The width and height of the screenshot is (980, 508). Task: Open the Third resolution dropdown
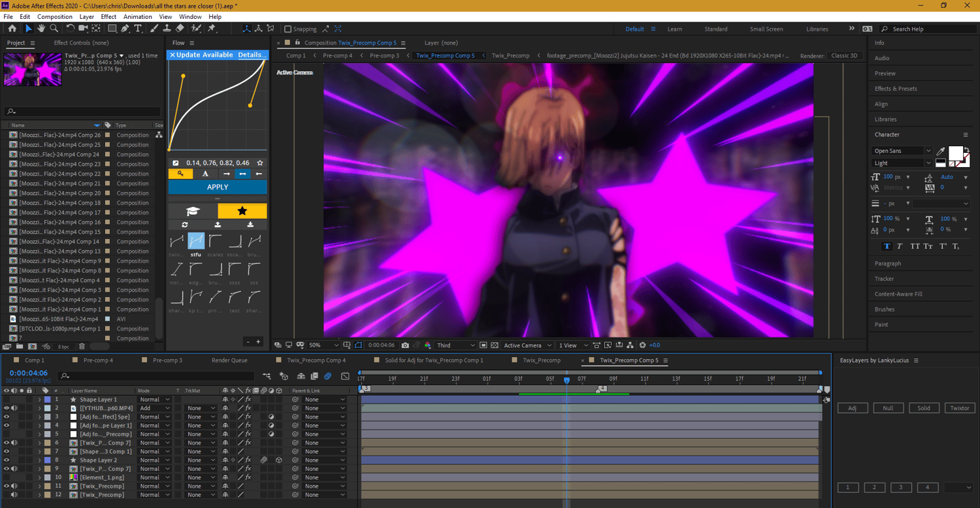[x=456, y=345]
